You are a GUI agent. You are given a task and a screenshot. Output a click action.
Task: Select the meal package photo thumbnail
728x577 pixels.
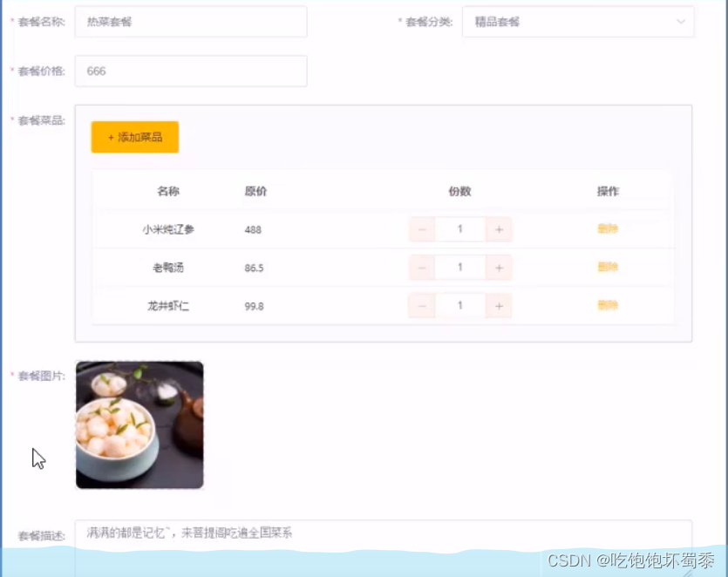[139, 425]
